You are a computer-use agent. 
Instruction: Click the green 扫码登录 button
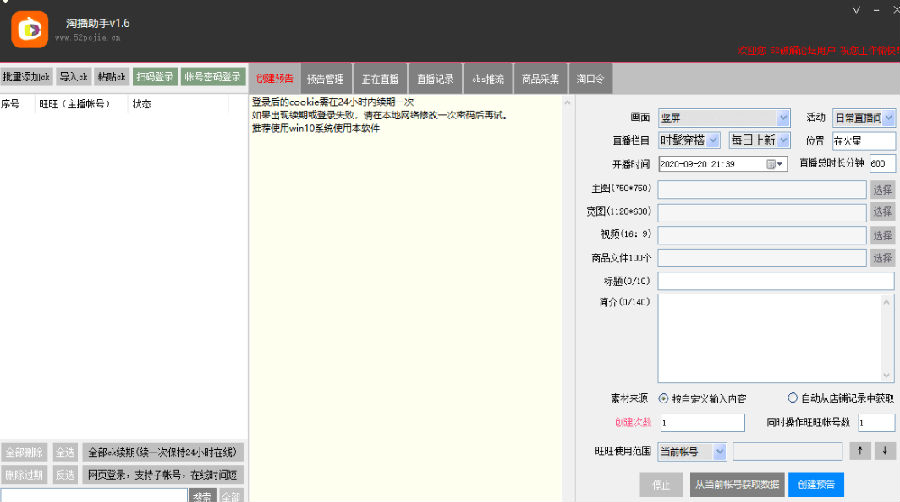155,77
